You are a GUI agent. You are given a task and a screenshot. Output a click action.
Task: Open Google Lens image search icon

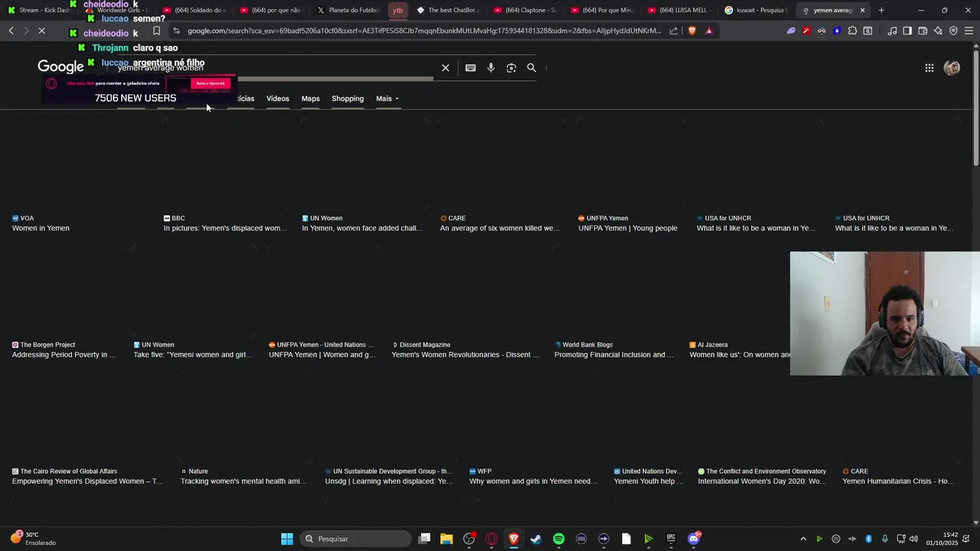pyautogui.click(x=511, y=68)
